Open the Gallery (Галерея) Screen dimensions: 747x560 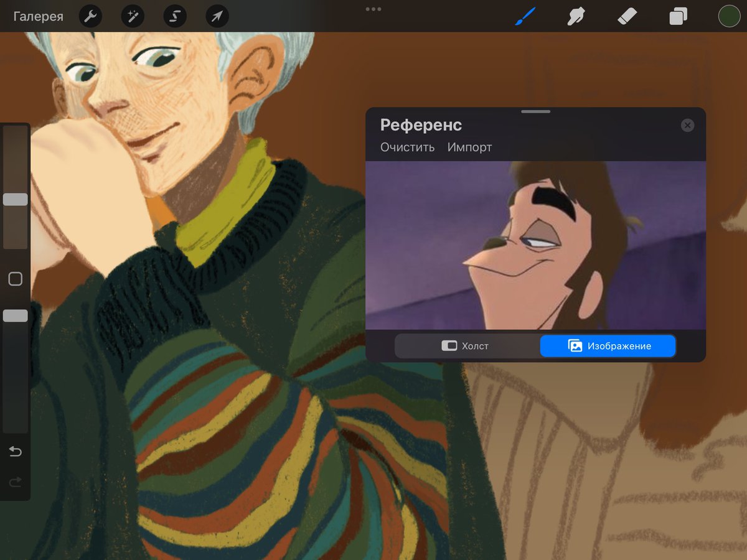tap(38, 16)
